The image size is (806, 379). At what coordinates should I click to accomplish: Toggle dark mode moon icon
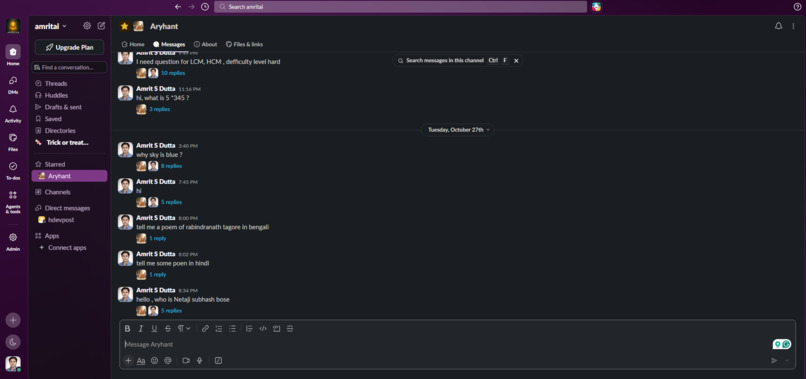click(13, 342)
